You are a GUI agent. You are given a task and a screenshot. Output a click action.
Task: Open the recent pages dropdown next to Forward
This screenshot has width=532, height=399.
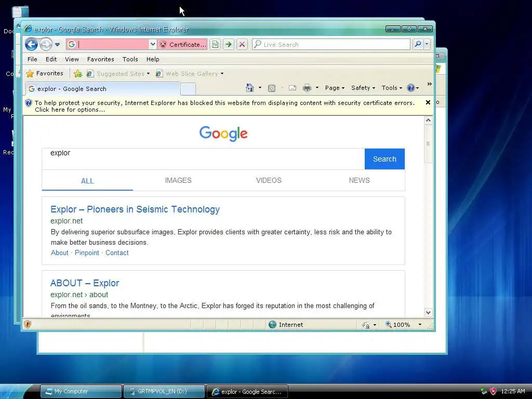[x=57, y=45]
